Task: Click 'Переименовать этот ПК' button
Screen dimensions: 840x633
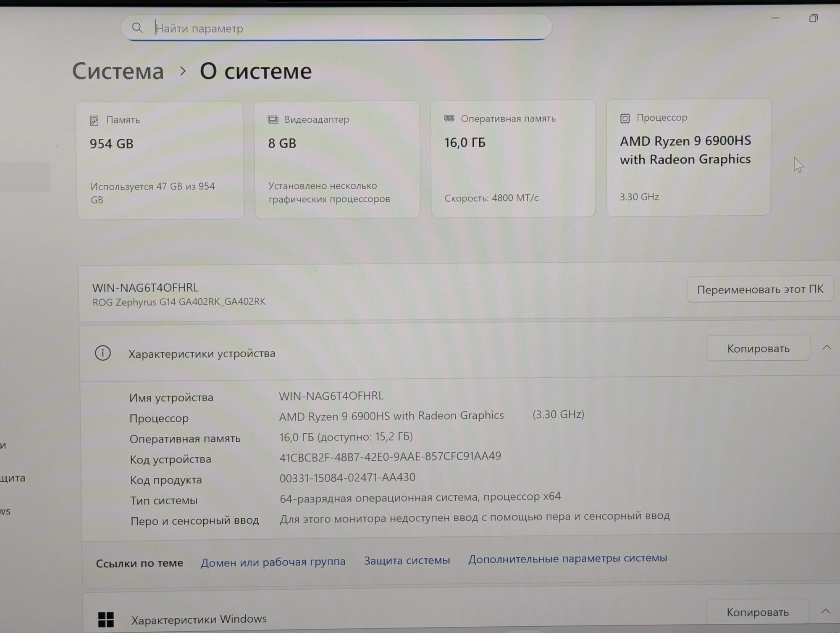Action: point(760,289)
